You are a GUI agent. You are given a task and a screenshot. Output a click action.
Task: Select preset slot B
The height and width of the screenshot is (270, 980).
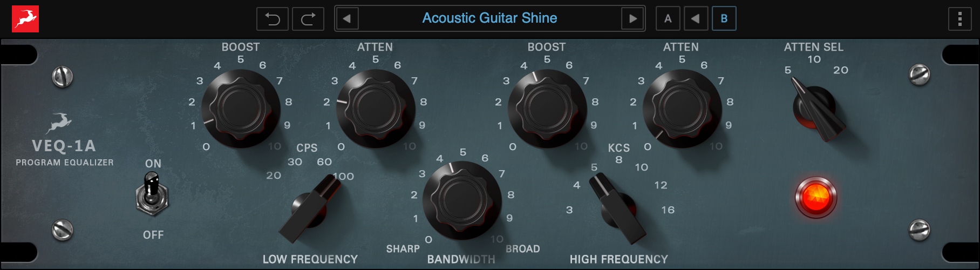(724, 18)
